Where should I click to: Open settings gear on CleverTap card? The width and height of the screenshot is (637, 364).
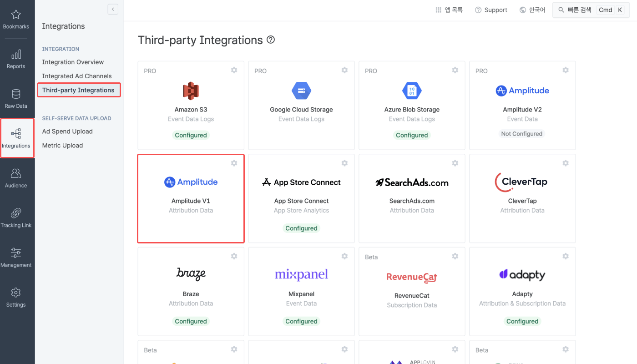point(566,163)
